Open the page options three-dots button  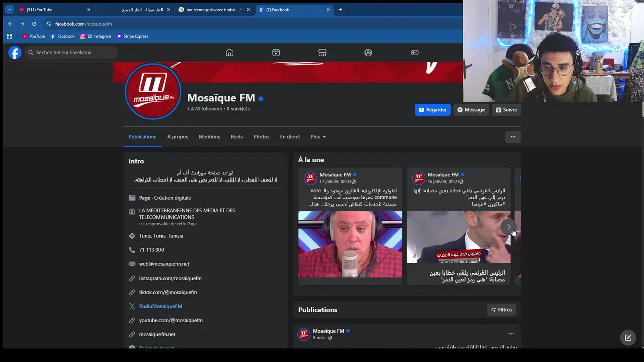pyautogui.click(x=513, y=137)
